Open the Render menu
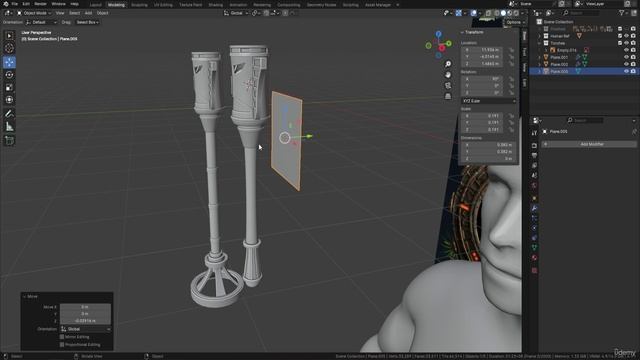This screenshot has height=360, width=640. 40,4
